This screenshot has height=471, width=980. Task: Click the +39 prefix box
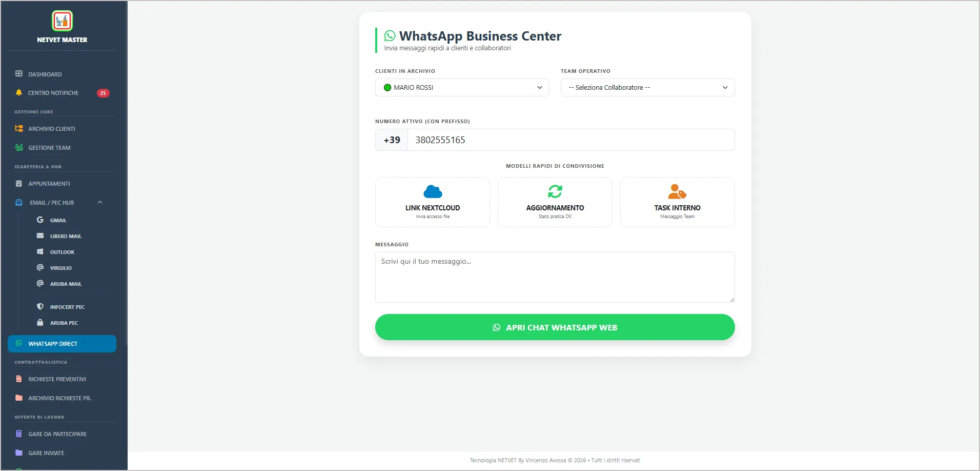tap(392, 140)
